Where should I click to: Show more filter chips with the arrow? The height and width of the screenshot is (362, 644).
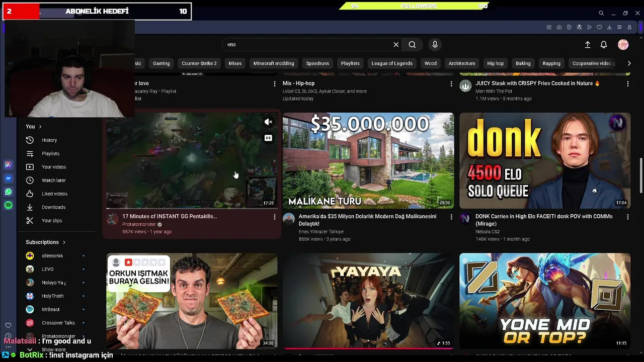click(629, 63)
